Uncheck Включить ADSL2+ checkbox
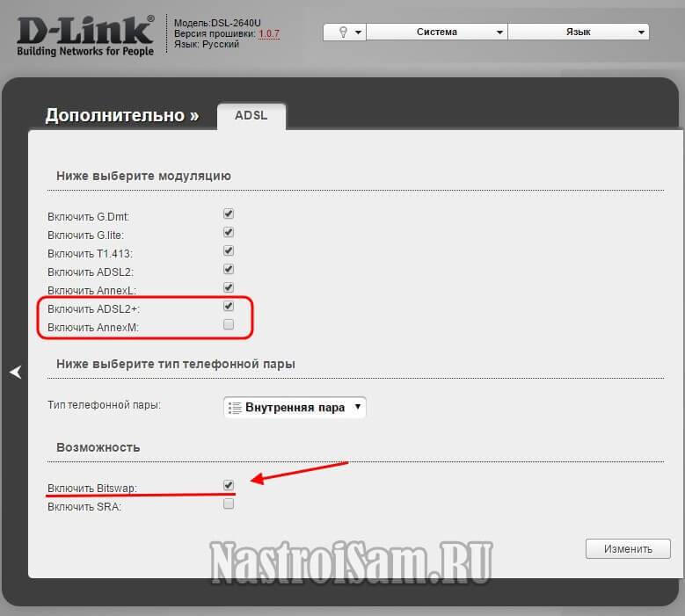Screen dimensions: 685x616 [229, 306]
